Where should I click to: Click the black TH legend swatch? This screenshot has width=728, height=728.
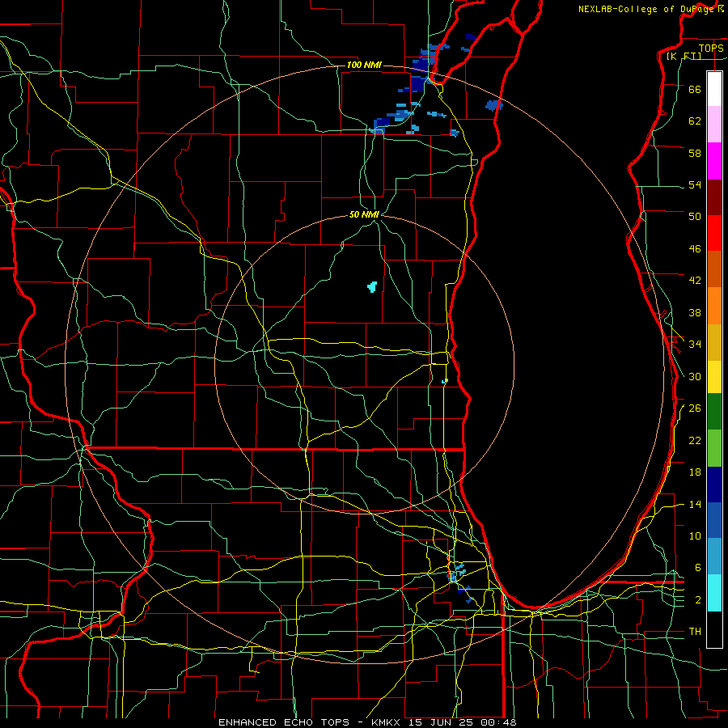pos(714,629)
